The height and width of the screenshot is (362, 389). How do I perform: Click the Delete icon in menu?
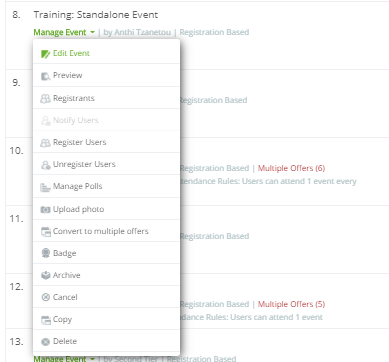(x=45, y=342)
